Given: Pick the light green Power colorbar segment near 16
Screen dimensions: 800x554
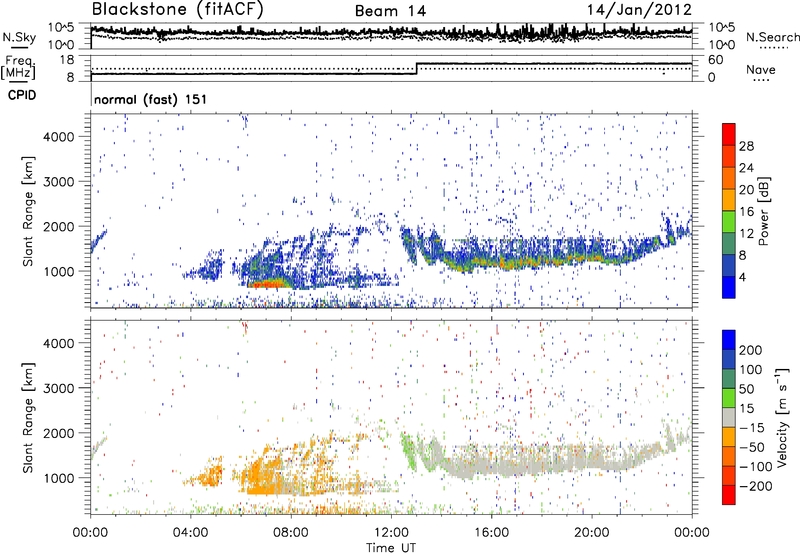Looking at the screenshot, I should pyautogui.click(x=729, y=221).
